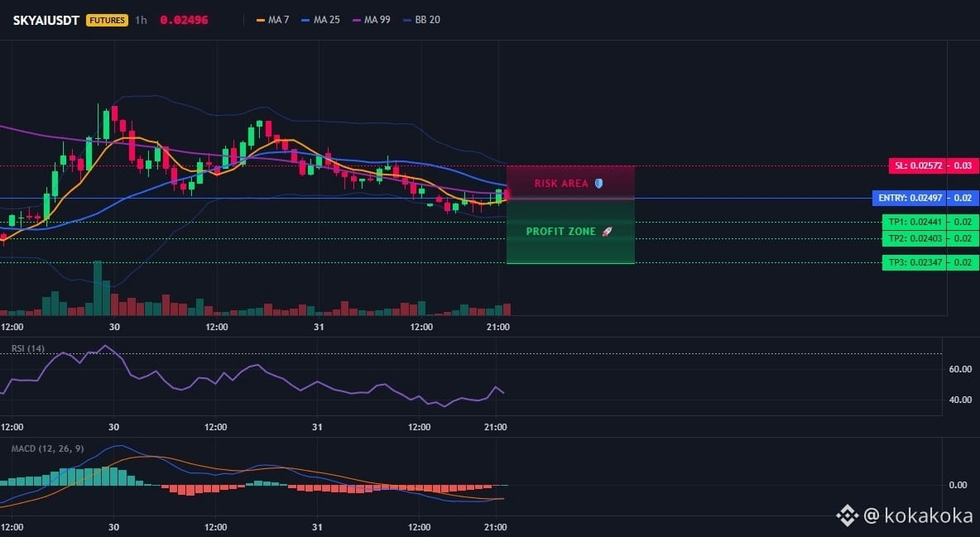Click the tallest teal volume bar

[98, 288]
